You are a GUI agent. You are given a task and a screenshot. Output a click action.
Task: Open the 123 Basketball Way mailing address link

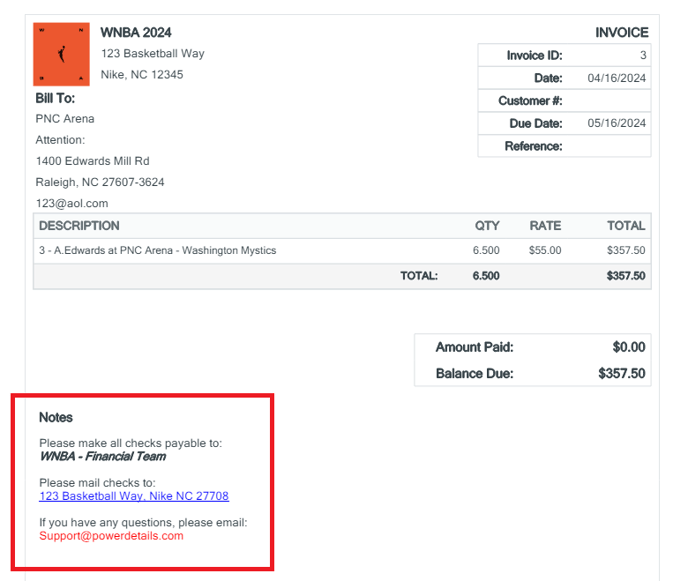pyautogui.click(x=134, y=496)
